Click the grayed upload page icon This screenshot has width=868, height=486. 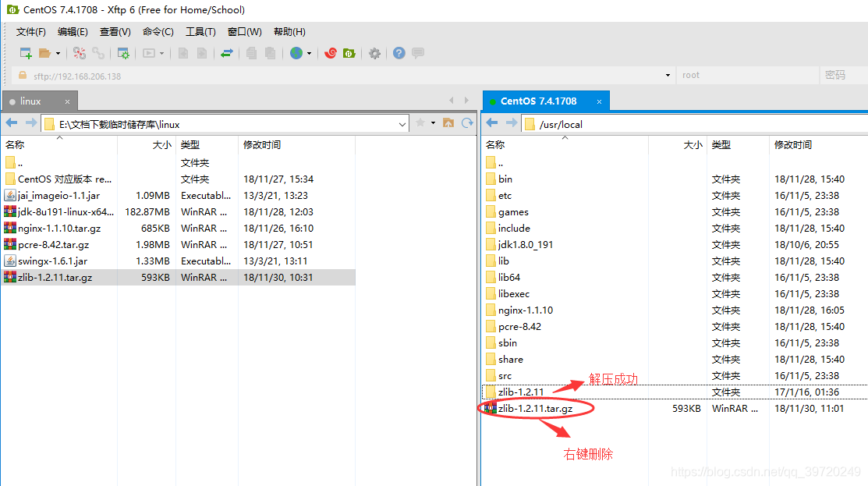pyautogui.click(x=182, y=53)
